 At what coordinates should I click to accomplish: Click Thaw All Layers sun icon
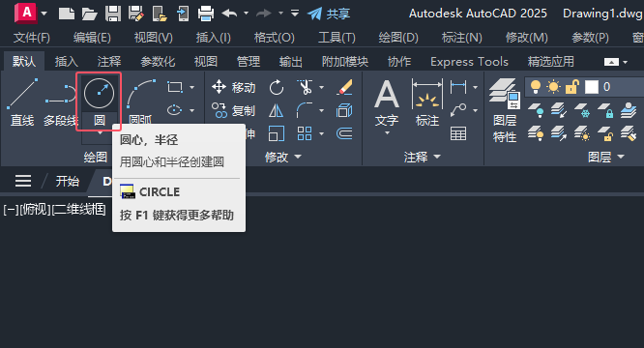point(582,133)
